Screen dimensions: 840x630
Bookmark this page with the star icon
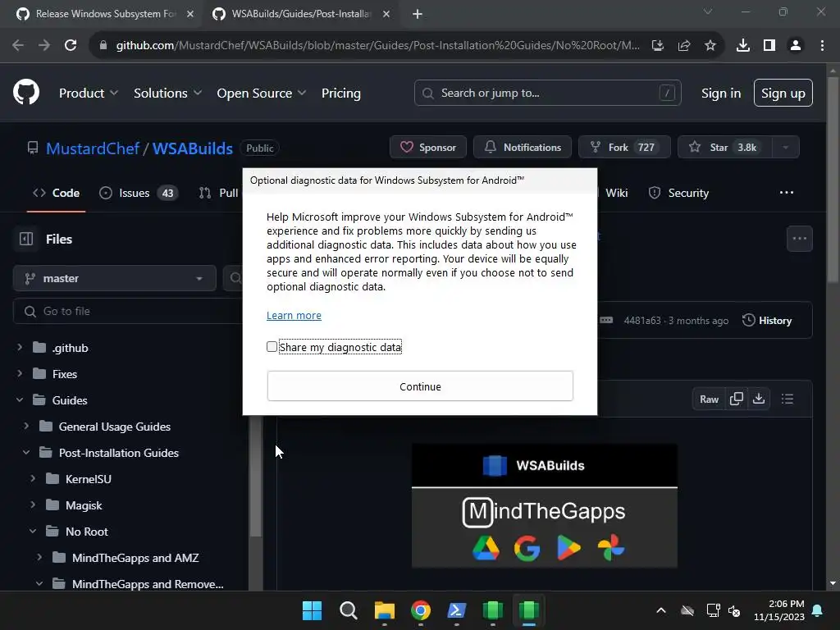pos(710,46)
